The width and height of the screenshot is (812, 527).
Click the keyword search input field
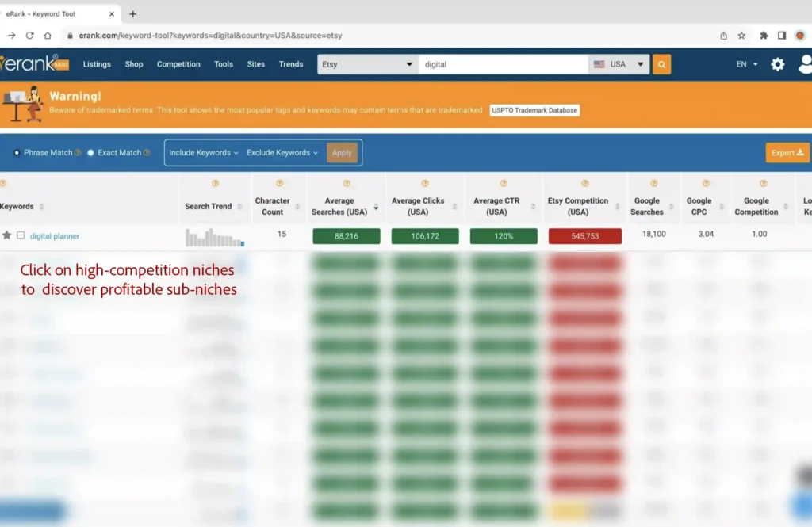point(504,64)
